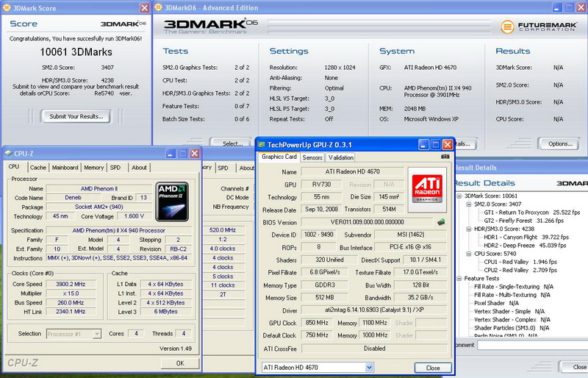Image resolution: width=588 pixels, height=378 pixels.
Task: Open the SPD tab in background CPU-Z window
Action: point(223,168)
